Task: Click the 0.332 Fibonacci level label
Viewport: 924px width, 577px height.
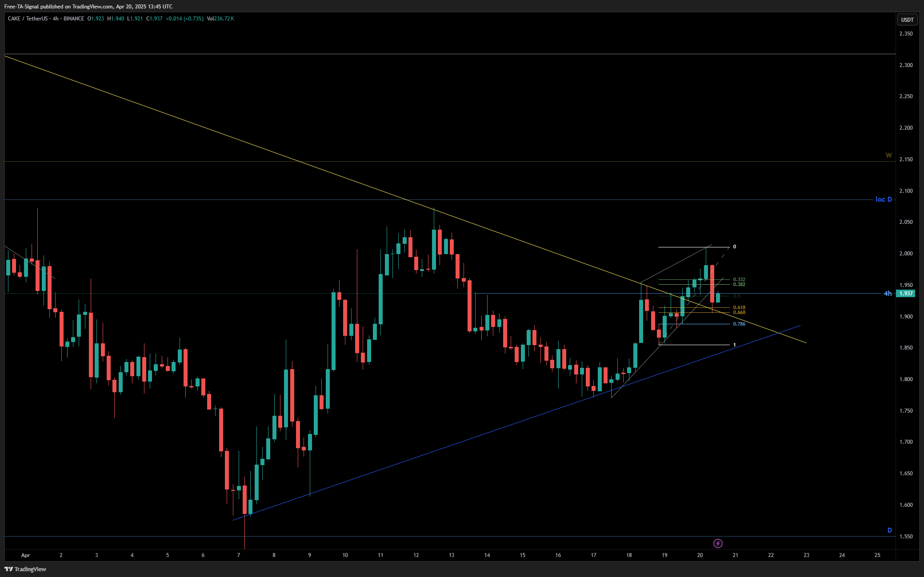Action: [739, 279]
